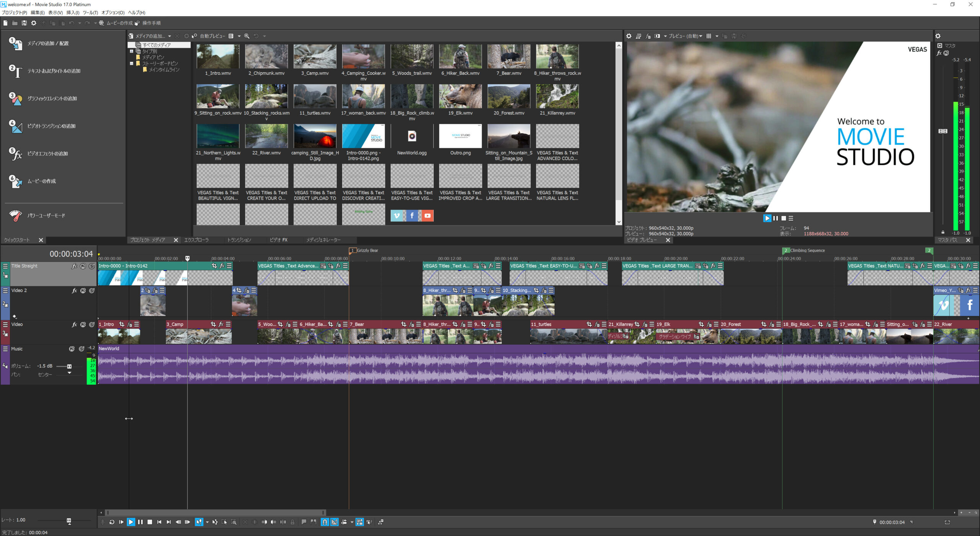This screenshot has width=980, height=536.
Task: Switch to the トランジション tab
Action: 239,240
